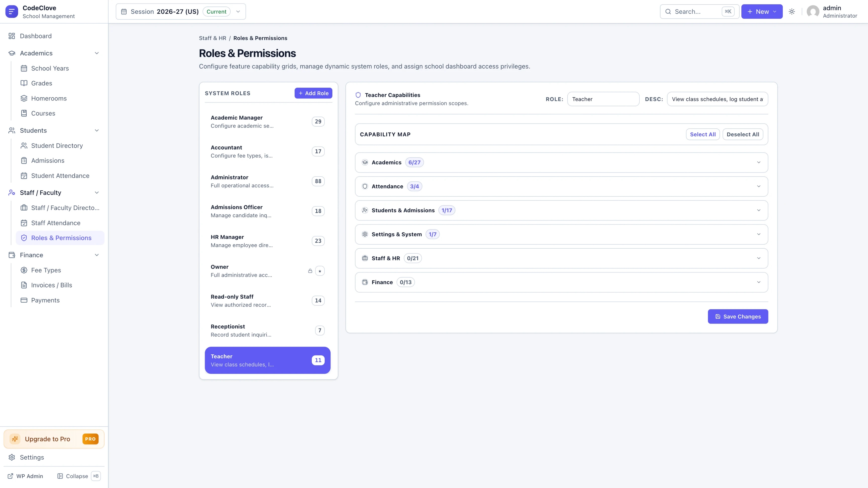Select the HR Manager role
The height and width of the screenshot is (488, 868).
point(268,241)
